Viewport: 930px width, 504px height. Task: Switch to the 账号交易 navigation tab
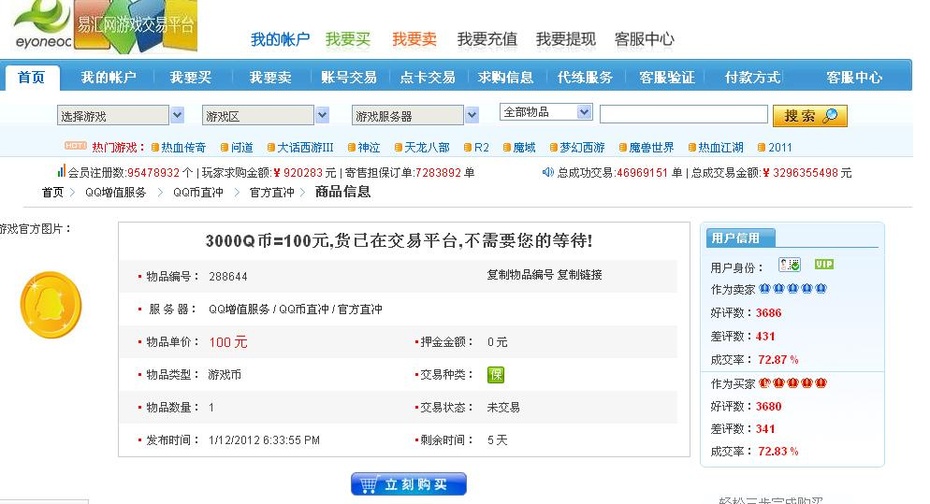[349, 77]
